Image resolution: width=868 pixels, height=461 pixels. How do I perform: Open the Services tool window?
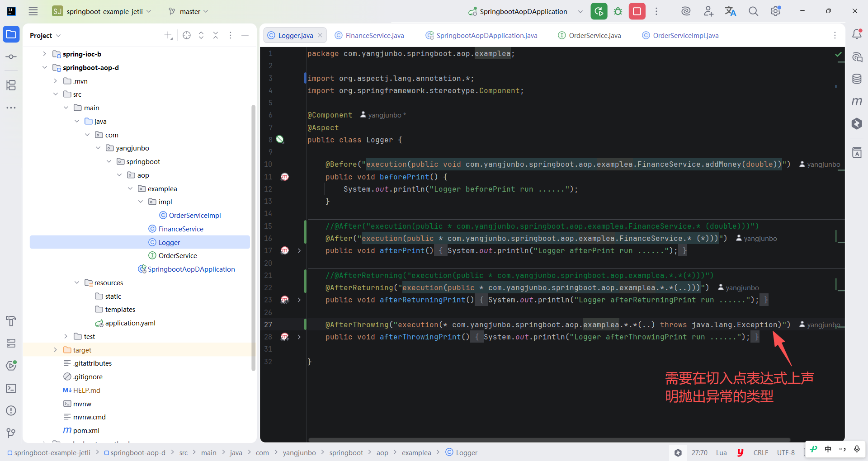(x=11, y=343)
